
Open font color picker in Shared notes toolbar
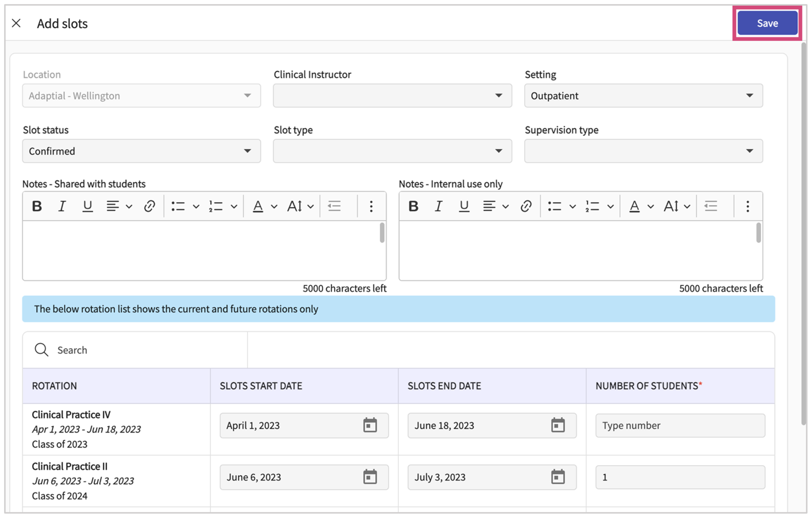point(258,206)
